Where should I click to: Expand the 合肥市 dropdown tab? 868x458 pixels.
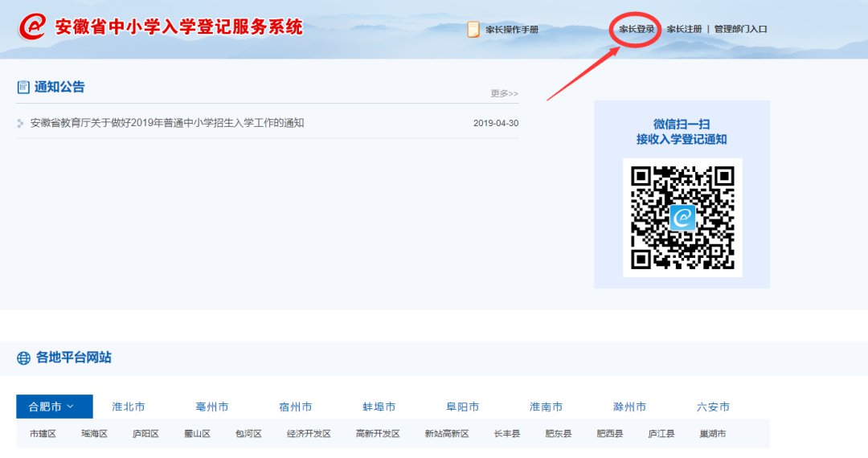(x=55, y=407)
